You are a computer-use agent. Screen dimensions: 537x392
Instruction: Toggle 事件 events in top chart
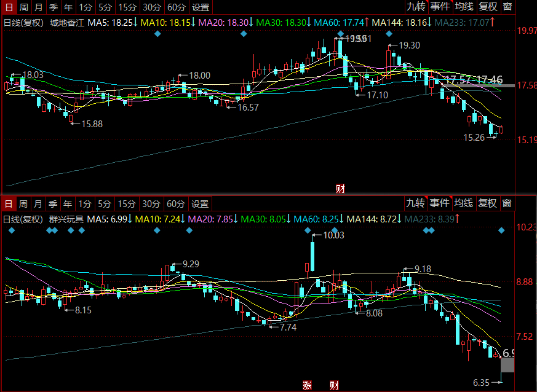pos(440,7)
